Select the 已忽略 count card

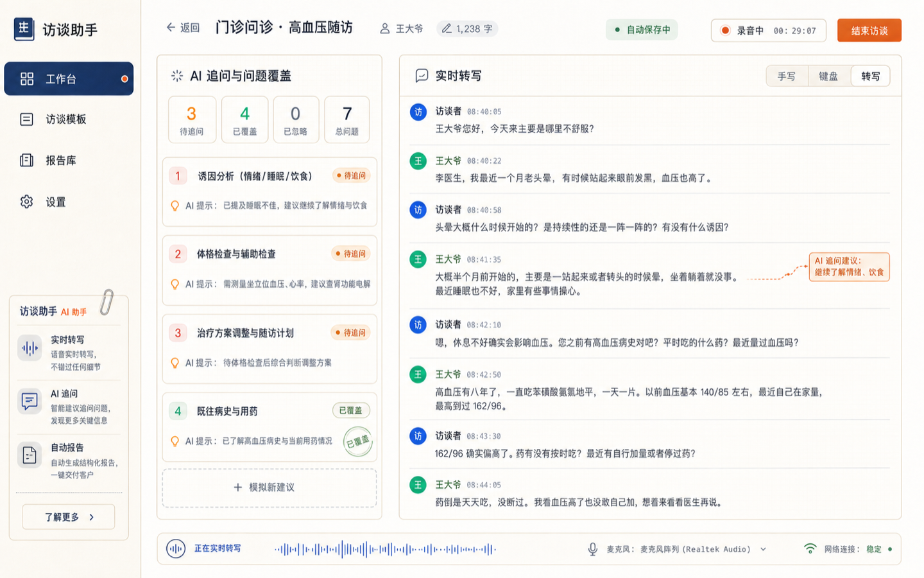click(x=295, y=119)
